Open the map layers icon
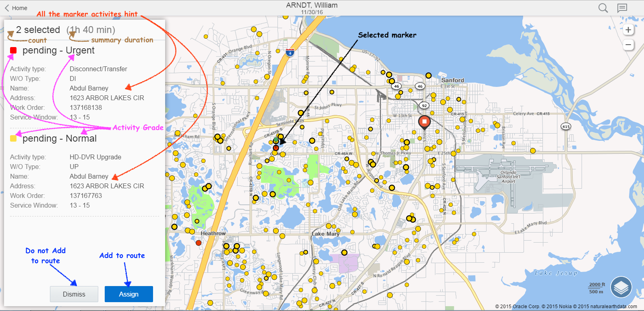The height and width of the screenshot is (311, 644). [621, 287]
